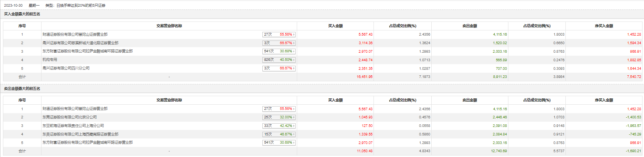Image resolution: width=644 pixels, height=157 pixels.
Task: Click the 买入金额最大的前五名 section title
Action: pos(22,14)
